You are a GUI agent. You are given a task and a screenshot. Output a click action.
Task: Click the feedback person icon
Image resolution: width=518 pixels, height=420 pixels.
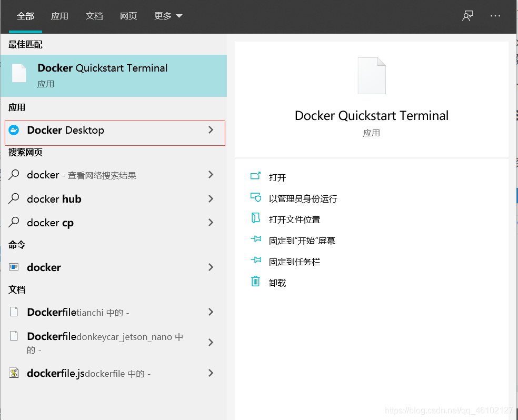click(467, 16)
